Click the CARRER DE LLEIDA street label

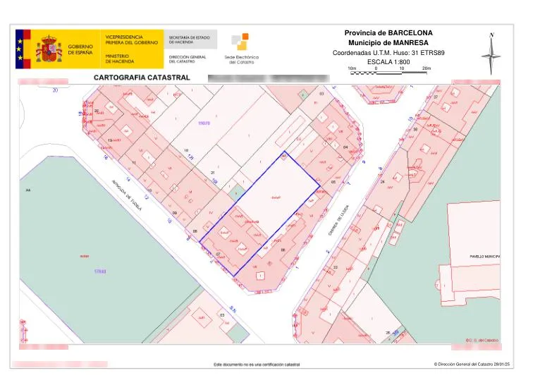(x=338, y=221)
